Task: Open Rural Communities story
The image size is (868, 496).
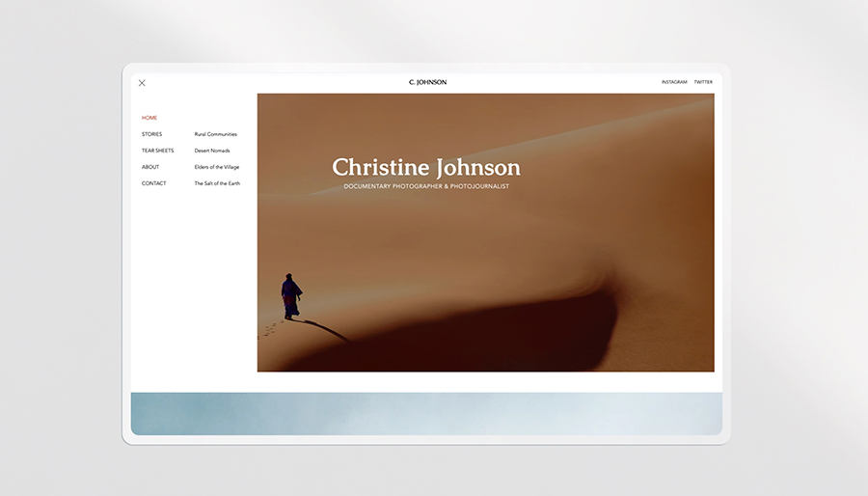Action: click(x=215, y=134)
